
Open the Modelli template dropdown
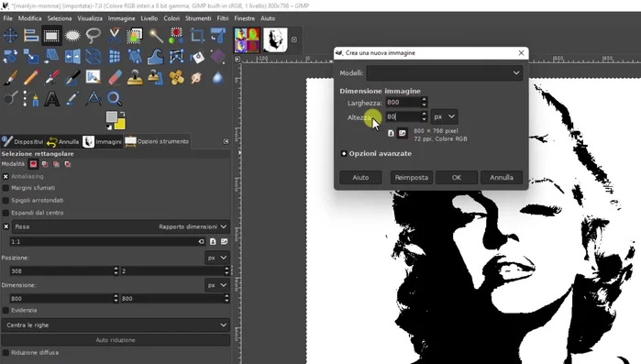(444, 73)
